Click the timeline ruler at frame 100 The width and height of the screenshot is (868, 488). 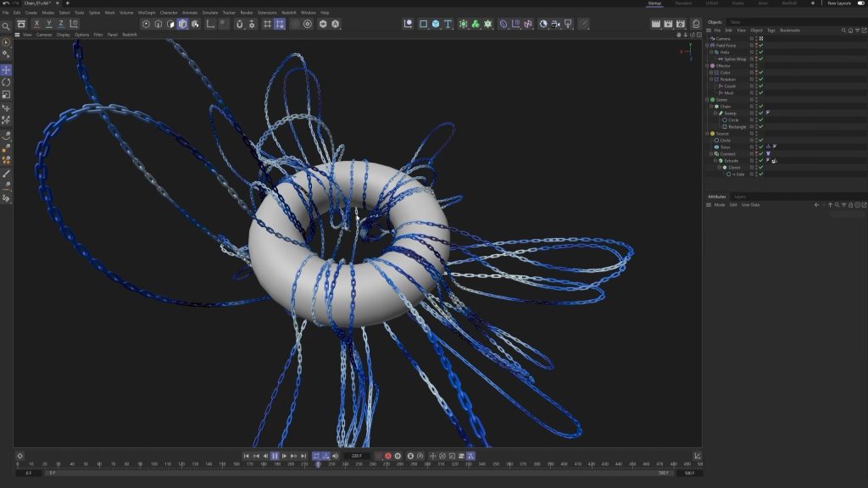click(x=154, y=465)
